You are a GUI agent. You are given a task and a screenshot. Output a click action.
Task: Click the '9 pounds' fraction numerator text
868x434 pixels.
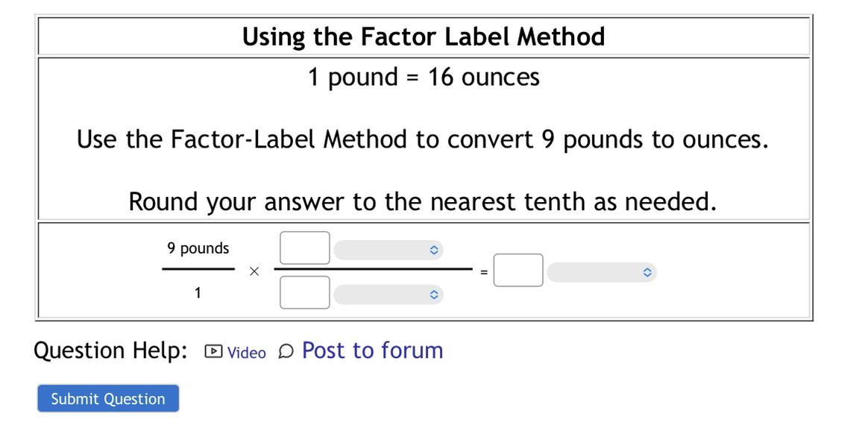198,248
